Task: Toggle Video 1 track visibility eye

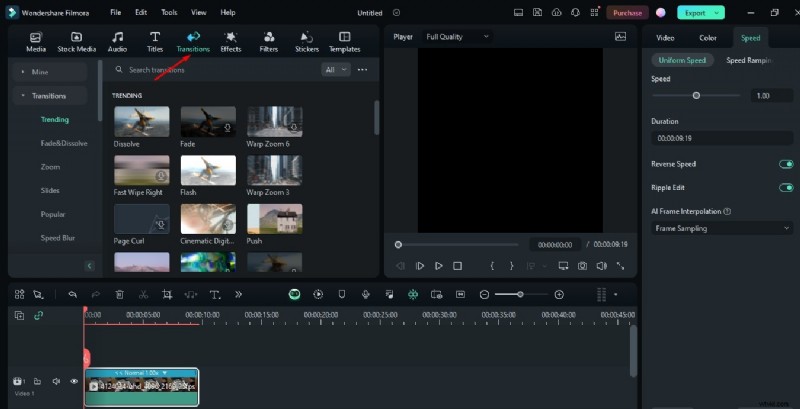Action: [74, 381]
